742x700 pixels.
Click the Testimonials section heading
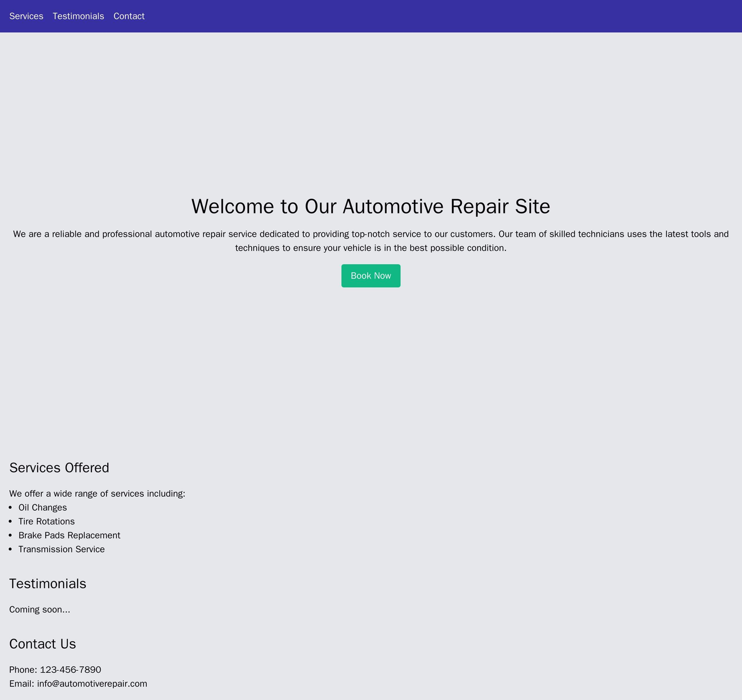48,584
